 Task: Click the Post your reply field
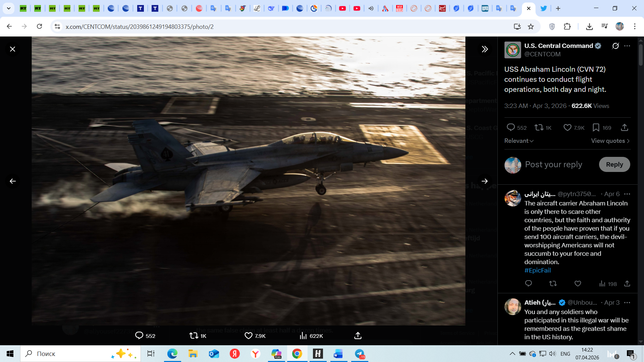[x=553, y=165]
